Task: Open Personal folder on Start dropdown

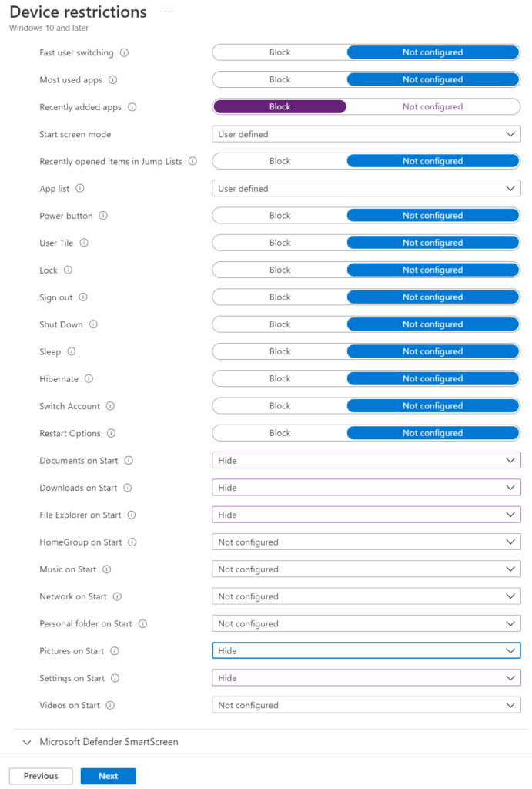Action: pos(366,623)
